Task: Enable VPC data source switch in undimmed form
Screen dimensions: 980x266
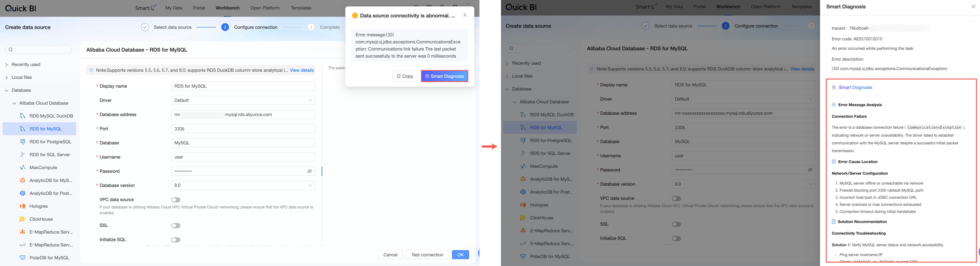Action: click(176, 200)
